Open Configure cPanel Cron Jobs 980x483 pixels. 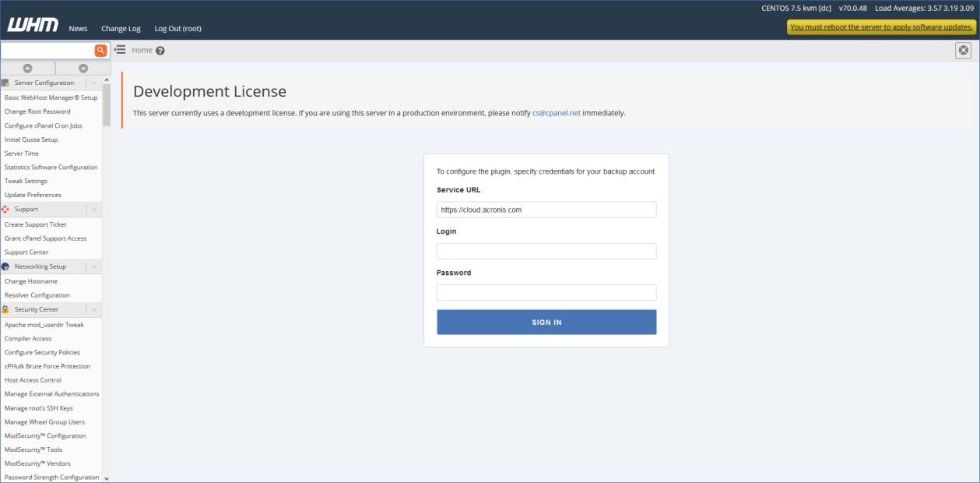(x=43, y=125)
